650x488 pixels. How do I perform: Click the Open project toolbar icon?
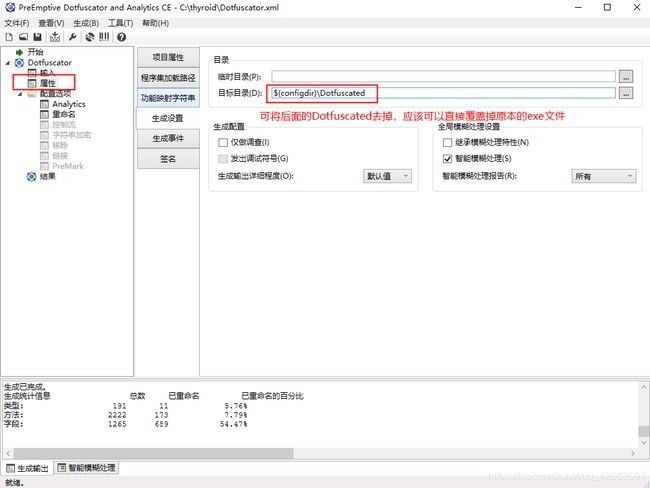[23, 37]
